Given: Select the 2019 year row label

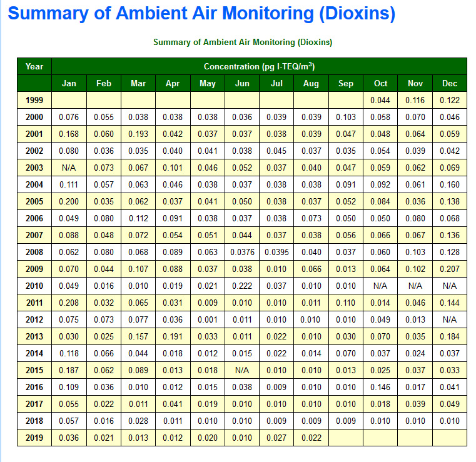Looking at the screenshot, I should [34, 438].
